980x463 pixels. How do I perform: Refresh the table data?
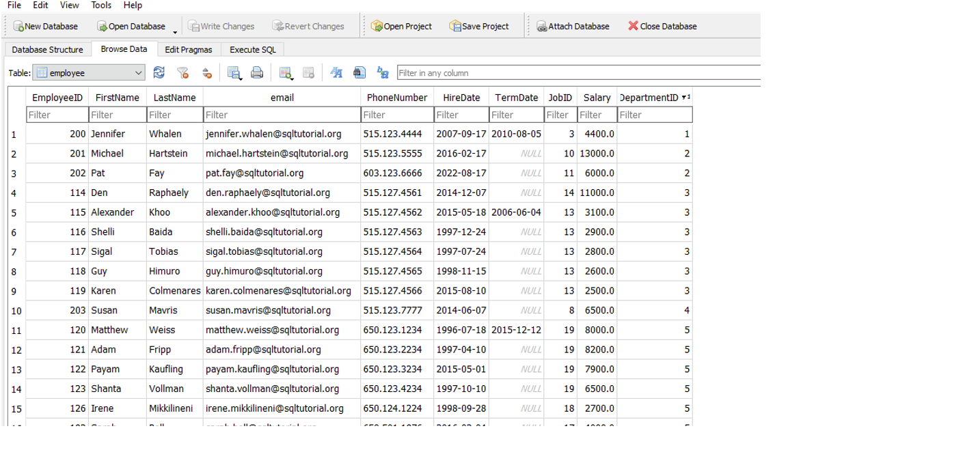tap(159, 72)
